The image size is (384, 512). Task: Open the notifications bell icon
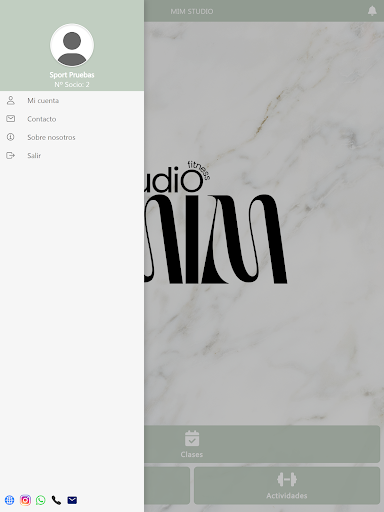372,11
